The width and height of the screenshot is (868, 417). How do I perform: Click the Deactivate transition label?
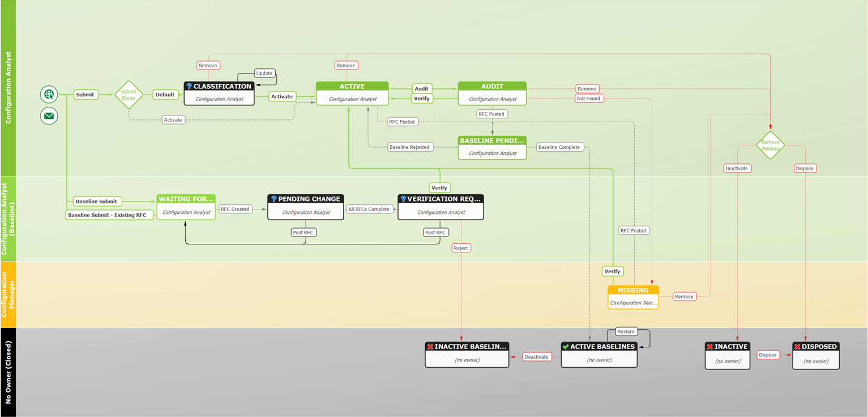536,356
